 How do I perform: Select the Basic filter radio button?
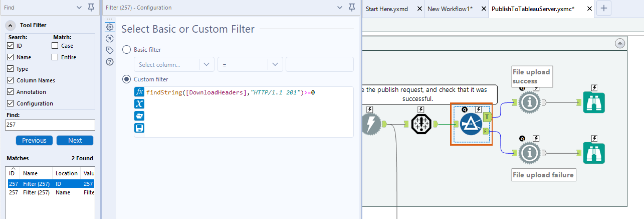click(126, 50)
